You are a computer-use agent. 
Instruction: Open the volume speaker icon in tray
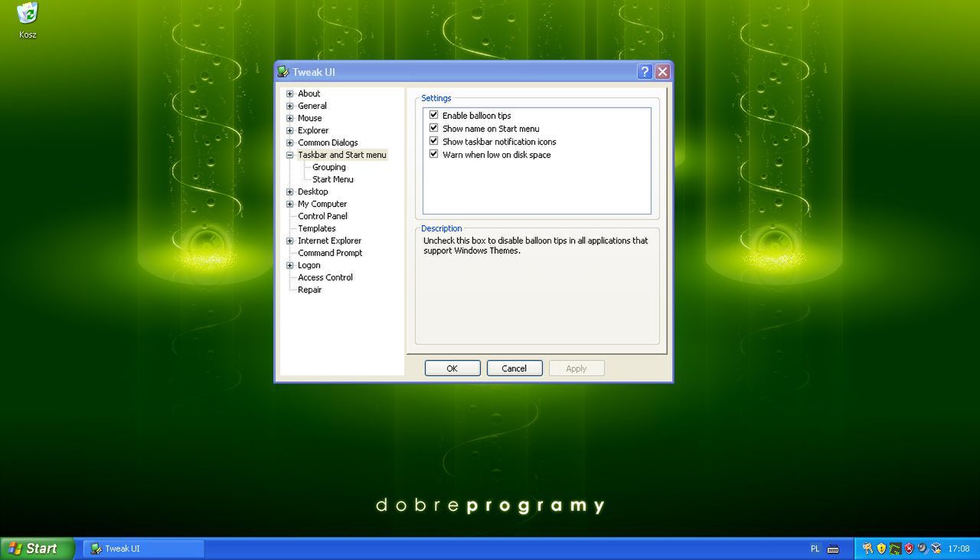922,549
